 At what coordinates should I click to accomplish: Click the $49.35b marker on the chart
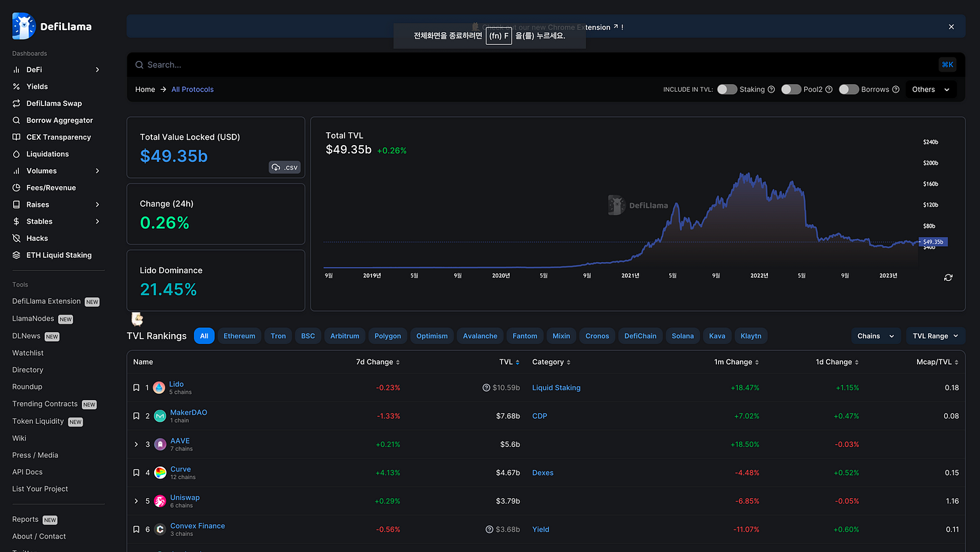[x=934, y=242]
